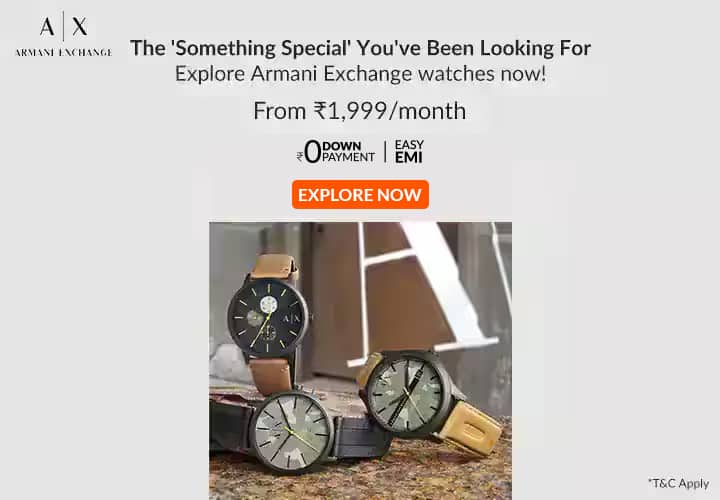The image size is (720, 500).
Task: Click the zero down payment rupee badge
Action: [336, 152]
